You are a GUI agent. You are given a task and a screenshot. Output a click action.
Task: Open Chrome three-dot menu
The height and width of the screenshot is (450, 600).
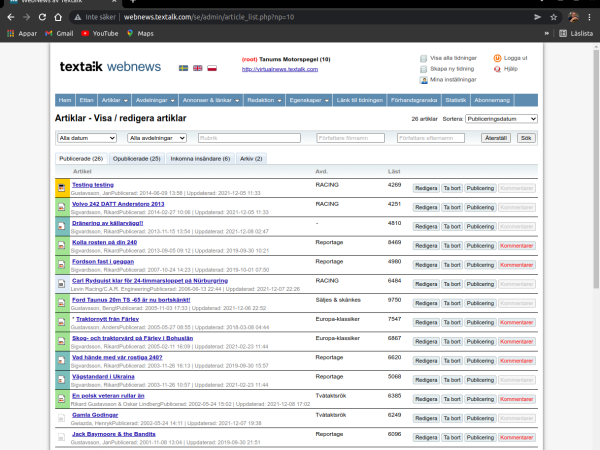coord(589,17)
